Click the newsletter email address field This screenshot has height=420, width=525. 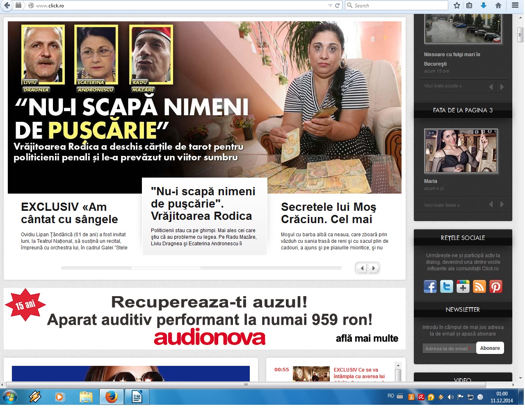[x=448, y=349]
